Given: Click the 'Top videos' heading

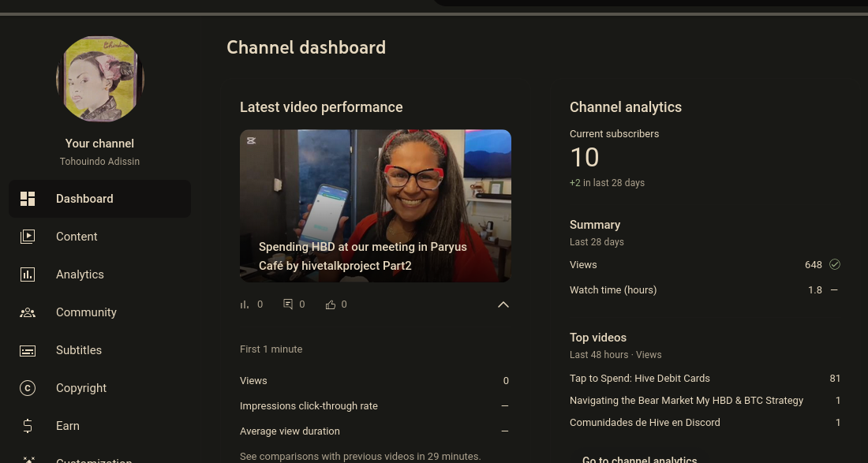Looking at the screenshot, I should click(x=598, y=338).
